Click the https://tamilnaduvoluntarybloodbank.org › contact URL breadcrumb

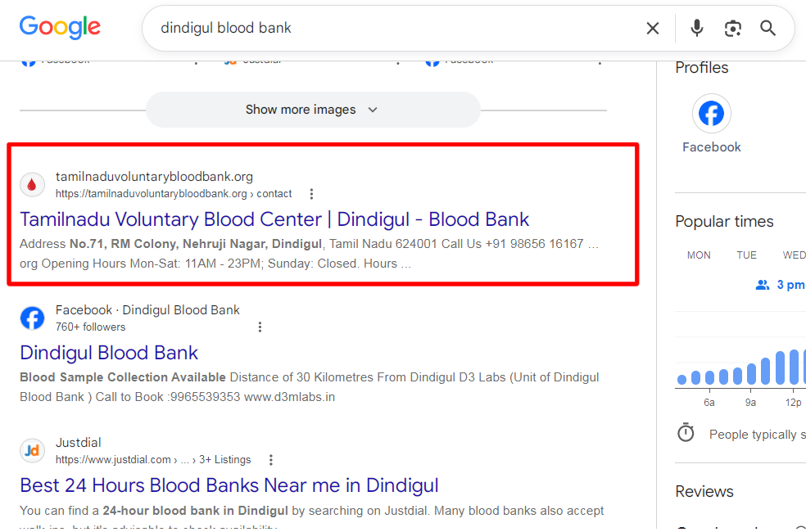point(174,194)
